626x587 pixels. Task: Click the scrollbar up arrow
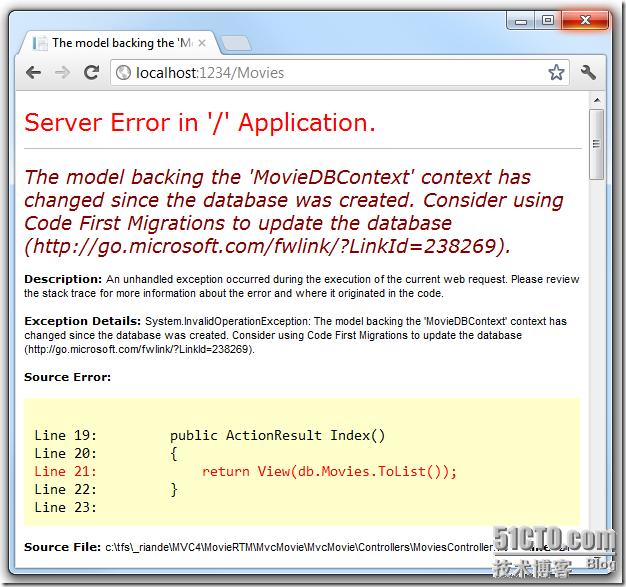click(597, 100)
